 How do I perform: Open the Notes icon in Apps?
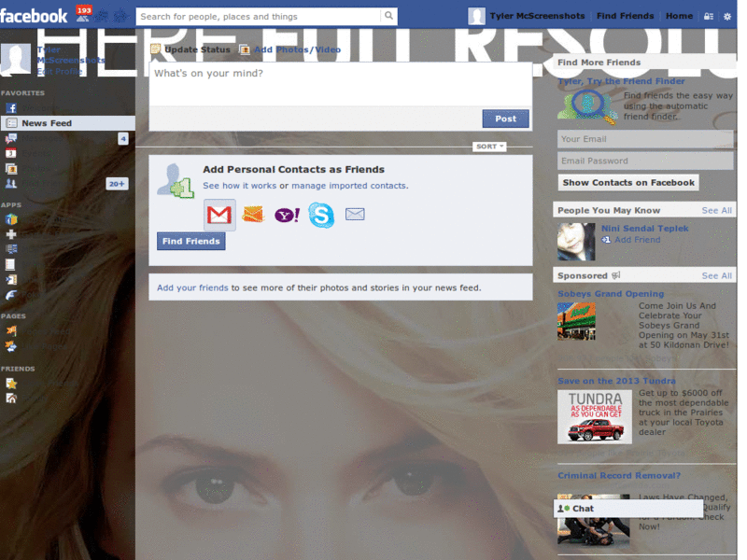point(10,264)
